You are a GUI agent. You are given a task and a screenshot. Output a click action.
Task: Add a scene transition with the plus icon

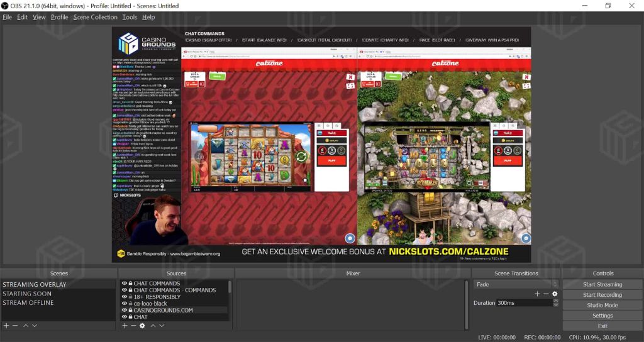point(537,294)
